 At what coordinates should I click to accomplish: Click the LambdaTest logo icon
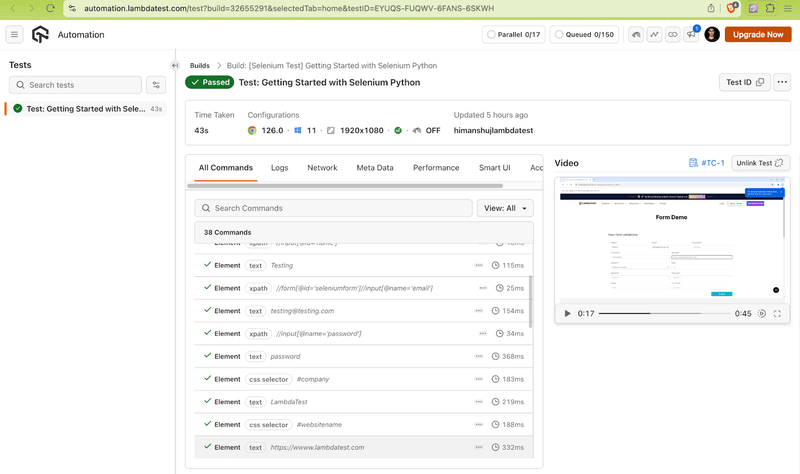pos(40,35)
